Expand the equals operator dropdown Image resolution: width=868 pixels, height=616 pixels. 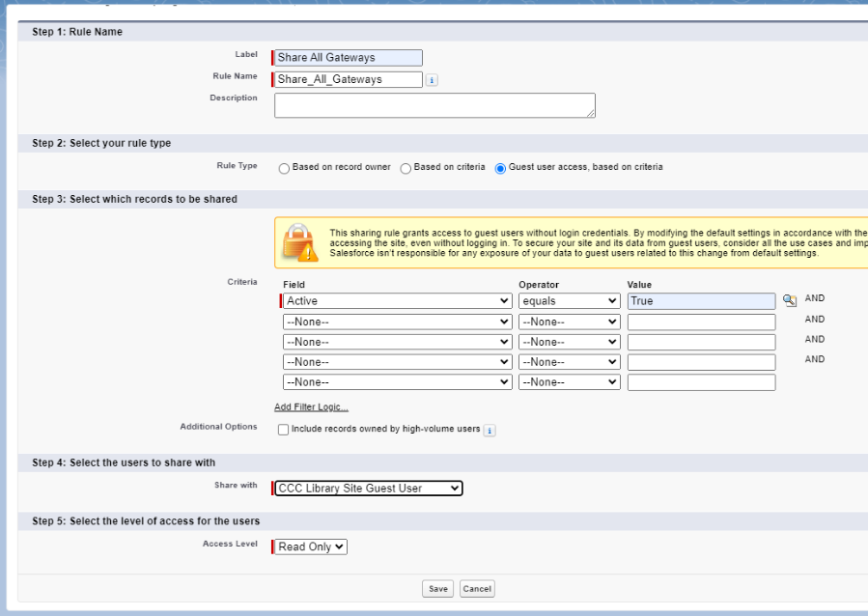[x=569, y=301]
